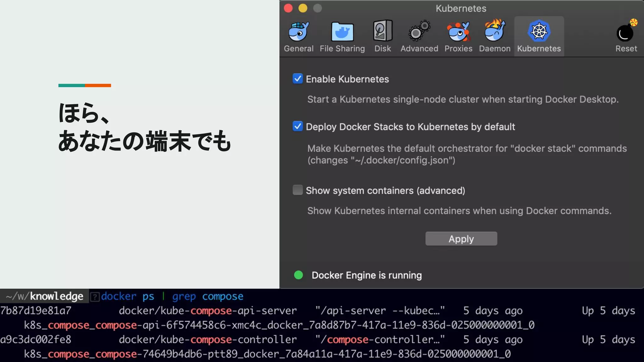Image resolution: width=644 pixels, height=362 pixels.
Task: Click the 'Docker Engine is running' status text
Action: 367,275
